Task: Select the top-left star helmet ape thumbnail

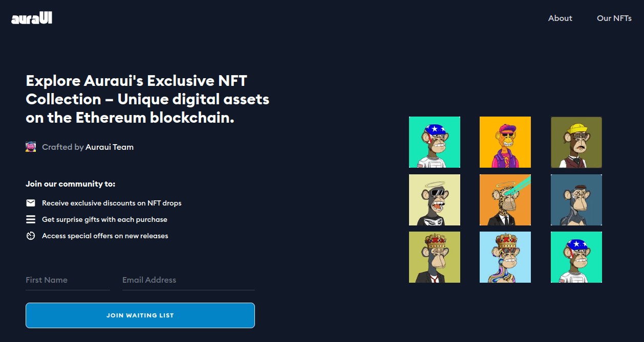Action: click(435, 142)
